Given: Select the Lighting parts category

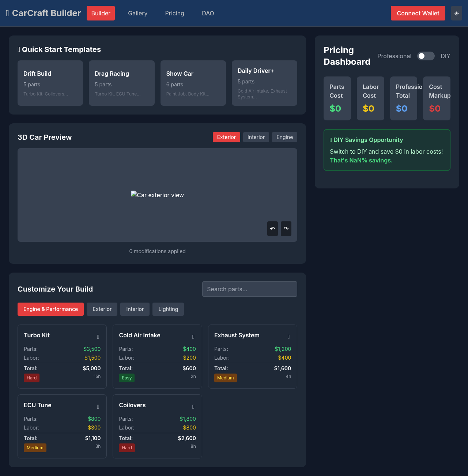Looking at the screenshot, I should tap(168, 309).
